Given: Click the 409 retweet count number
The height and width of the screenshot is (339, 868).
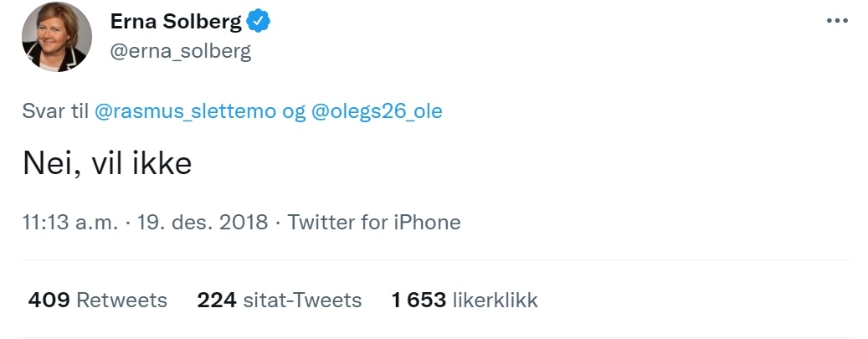Looking at the screenshot, I should [x=48, y=300].
